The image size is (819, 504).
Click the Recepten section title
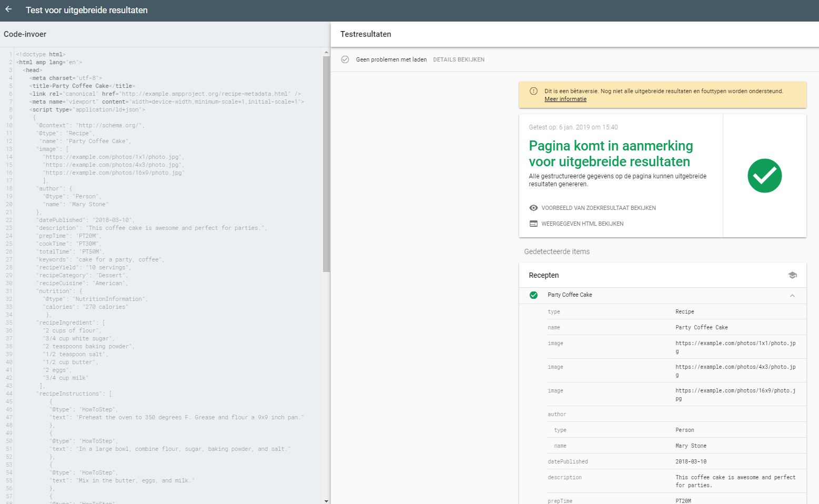(544, 275)
